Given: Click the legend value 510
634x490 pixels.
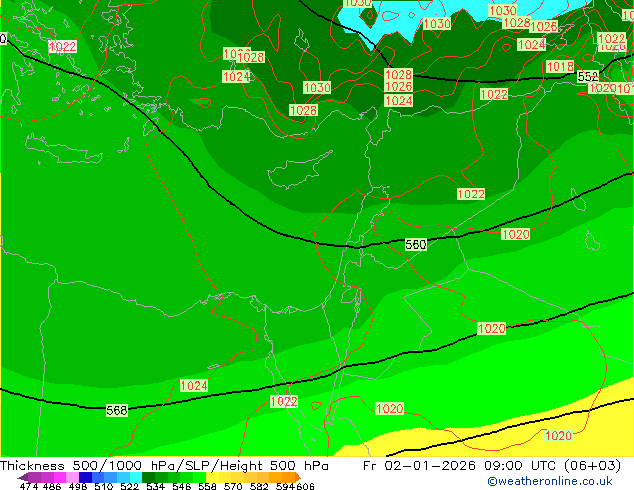Looking at the screenshot, I should (103, 486).
